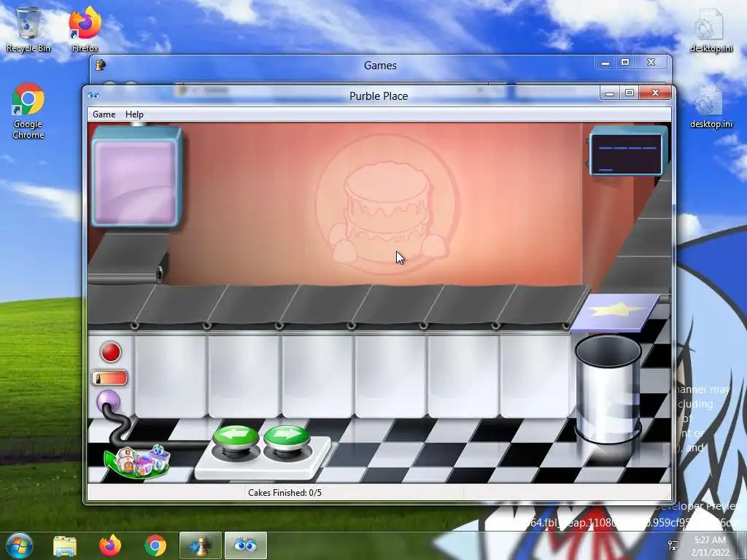
Task: Close the Purble Place window
Action: point(656,93)
